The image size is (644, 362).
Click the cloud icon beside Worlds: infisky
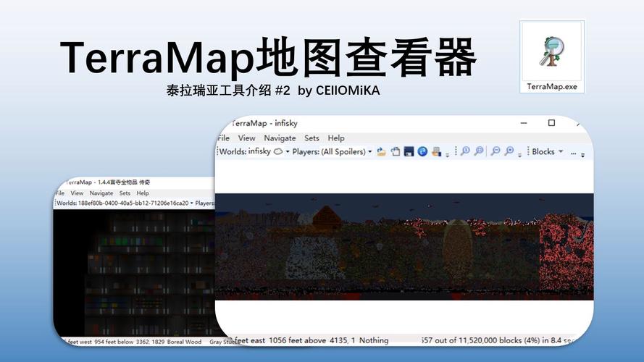(x=278, y=151)
